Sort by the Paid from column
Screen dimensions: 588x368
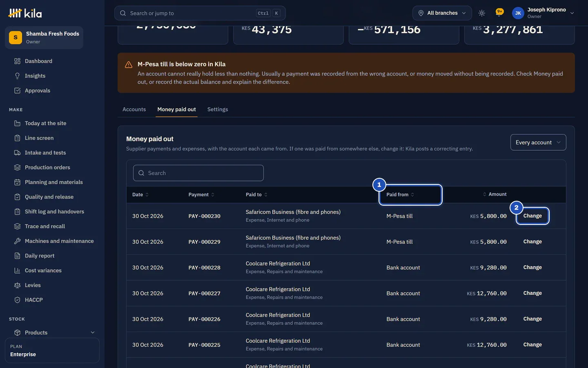[401, 195]
